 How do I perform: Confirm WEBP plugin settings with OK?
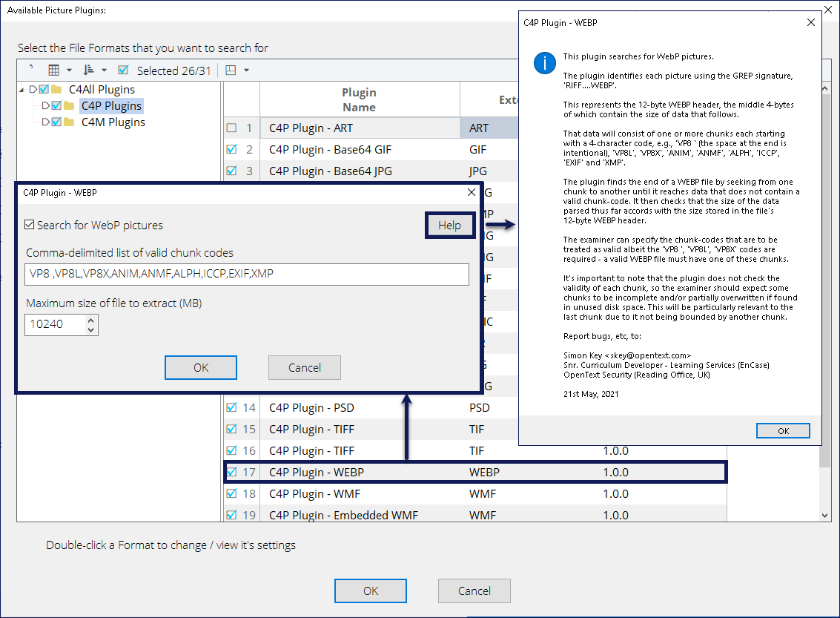(201, 368)
